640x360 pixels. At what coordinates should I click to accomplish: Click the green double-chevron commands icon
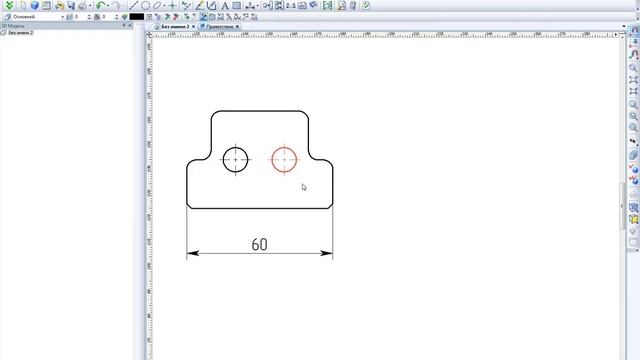click(9, 5)
